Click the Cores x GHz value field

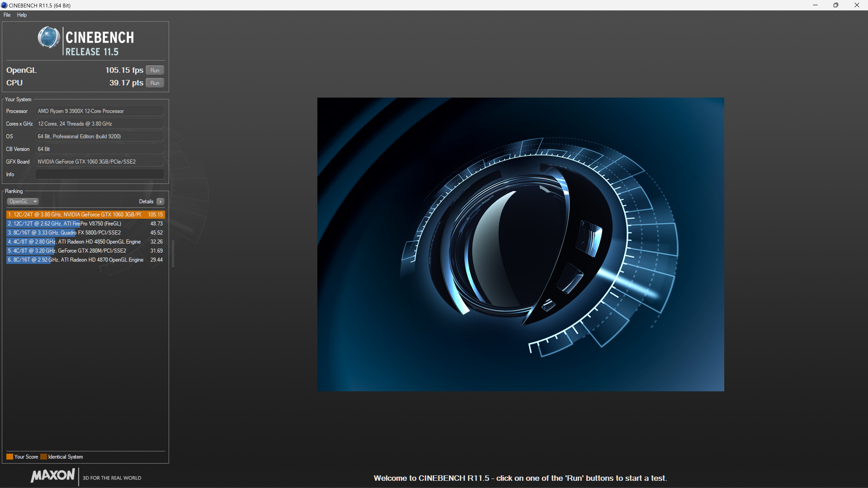[x=100, y=124]
